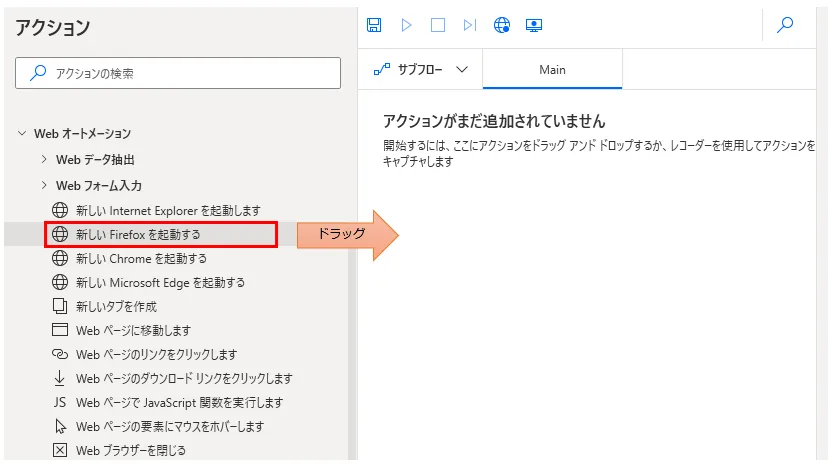This screenshot has height=464, width=833.
Task: Run the flow with play icon
Action: 406,25
